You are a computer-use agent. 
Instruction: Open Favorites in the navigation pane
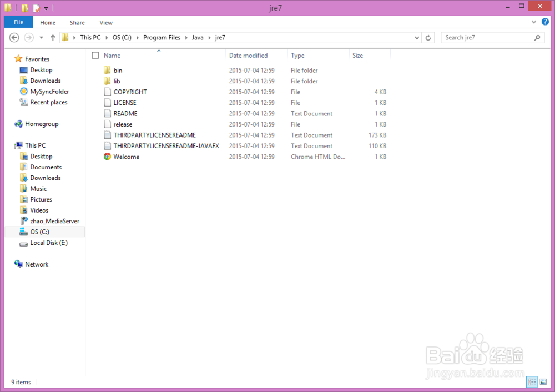pos(37,59)
